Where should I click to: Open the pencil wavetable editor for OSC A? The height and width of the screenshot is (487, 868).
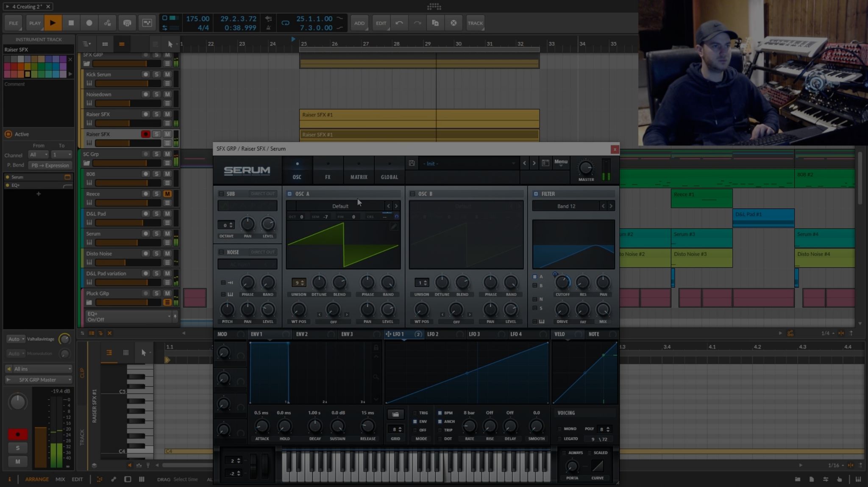pos(394,227)
